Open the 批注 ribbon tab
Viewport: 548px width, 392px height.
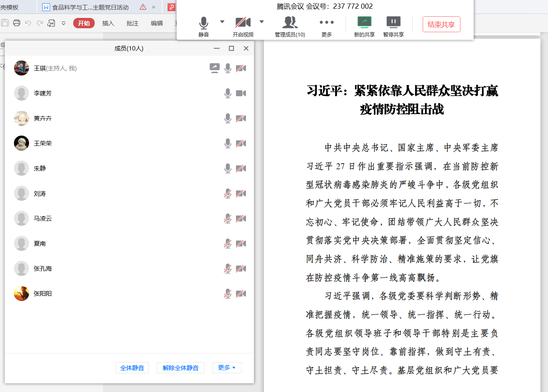click(132, 23)
